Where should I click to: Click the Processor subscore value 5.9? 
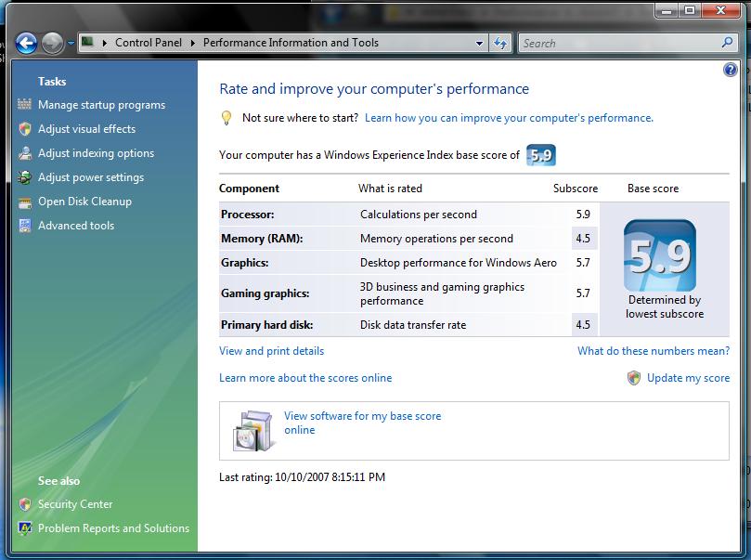click(583, 215)
